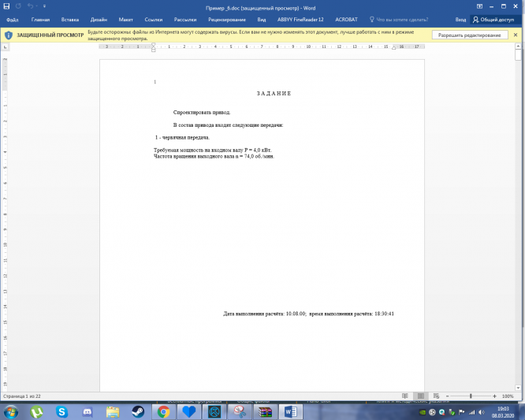Click the ЗАЩИЩЕННЫЙ ПРОСМОТР label

(x=50, y=35)
